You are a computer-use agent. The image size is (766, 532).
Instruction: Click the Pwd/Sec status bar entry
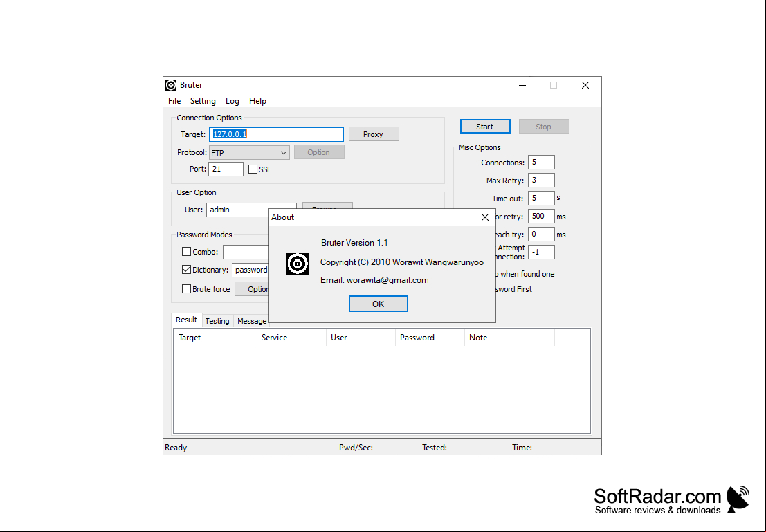tap(356, 448)
